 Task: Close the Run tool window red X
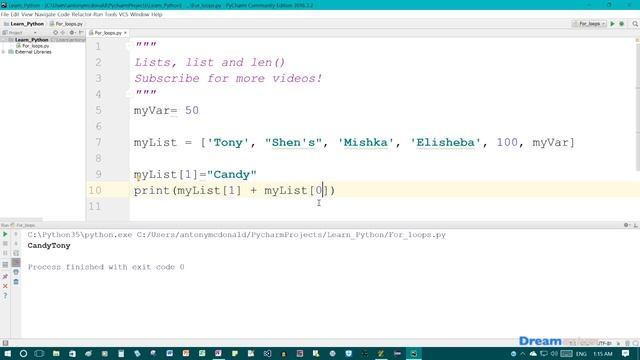pos(5,286)
